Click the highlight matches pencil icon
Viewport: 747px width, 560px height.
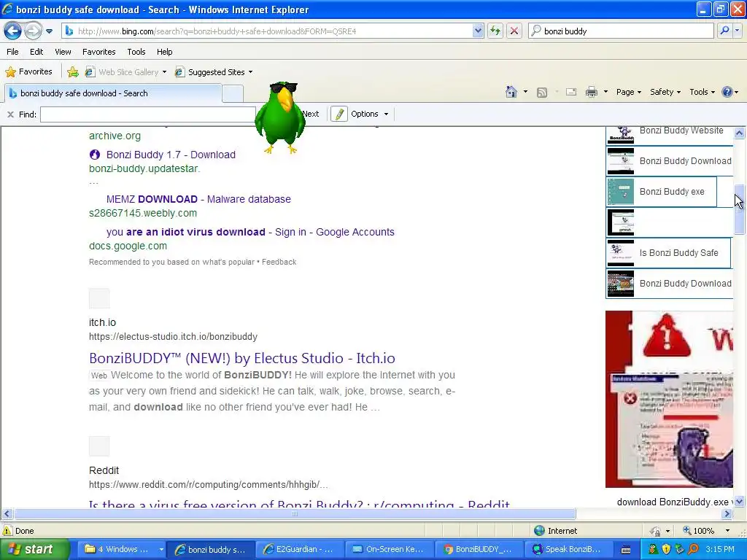point(338,114)
